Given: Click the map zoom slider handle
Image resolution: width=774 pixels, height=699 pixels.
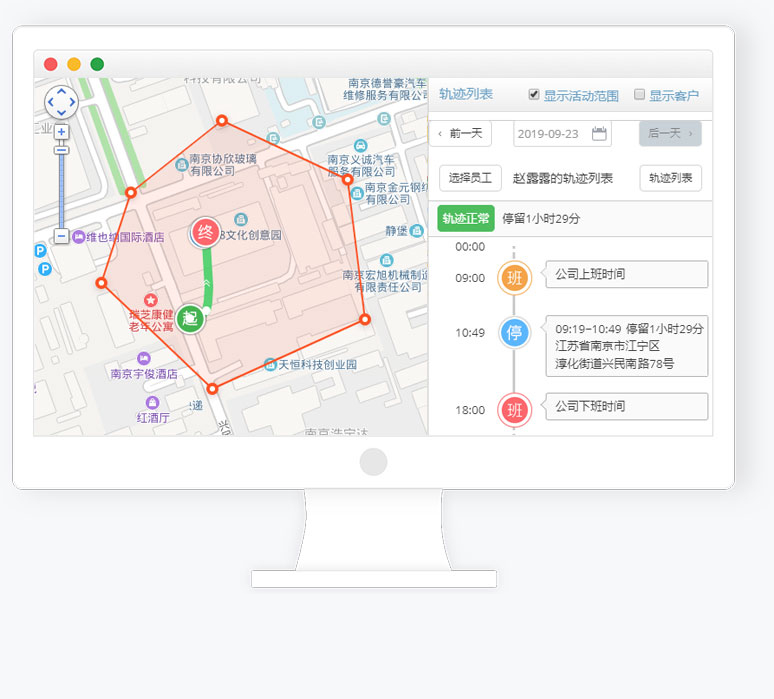Looking at the screenshot, I should click(61, 150).
